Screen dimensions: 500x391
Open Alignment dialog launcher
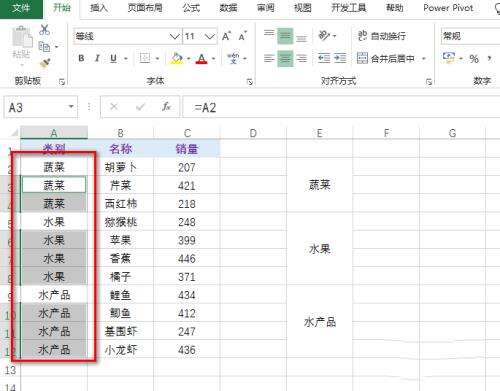pyautogui.click(x=429, y=81)
